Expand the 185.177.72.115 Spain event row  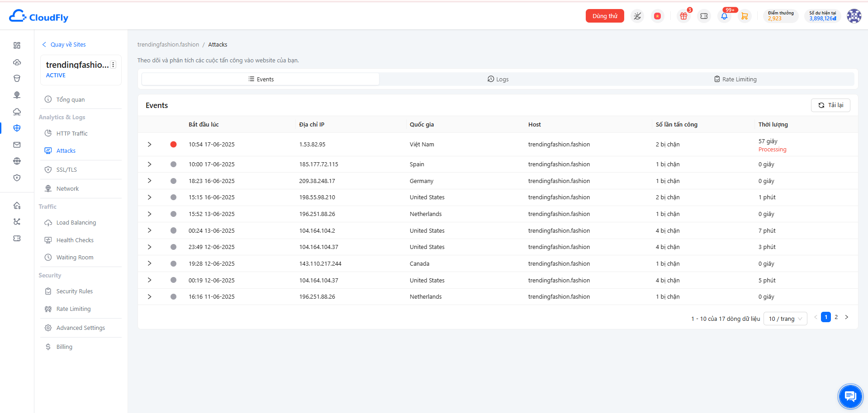click(x=149, y=164)
